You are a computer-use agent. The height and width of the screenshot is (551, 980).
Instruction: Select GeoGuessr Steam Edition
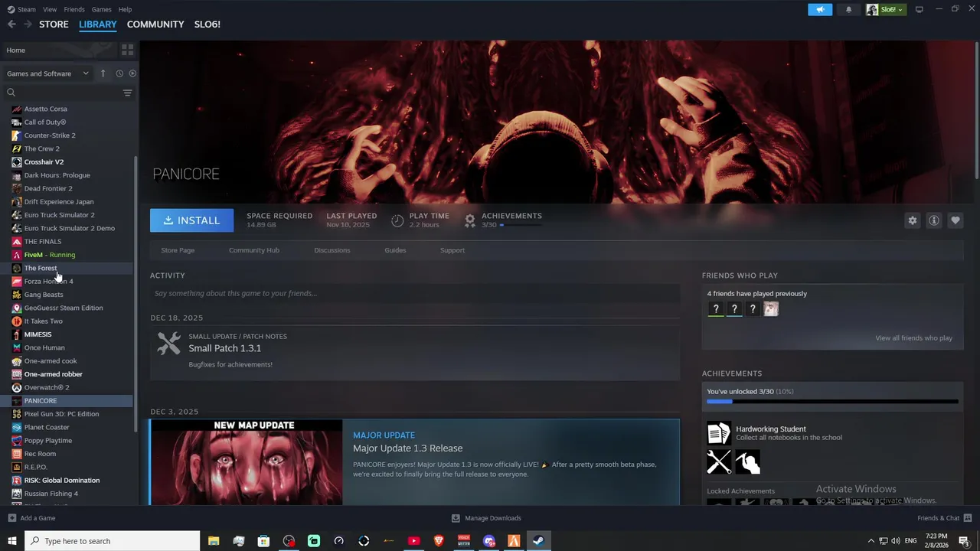(64, 308)
